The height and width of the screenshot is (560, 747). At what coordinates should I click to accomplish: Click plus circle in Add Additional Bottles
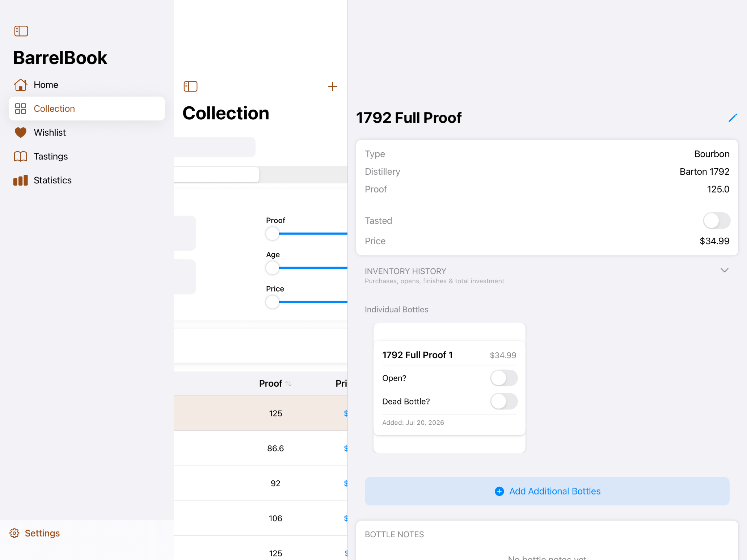pos(499,491)
